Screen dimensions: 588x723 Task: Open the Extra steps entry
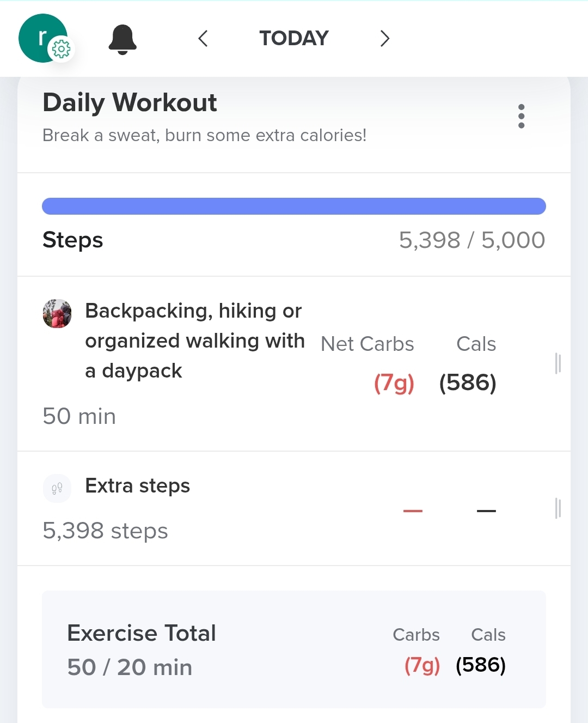click(138, 485)
